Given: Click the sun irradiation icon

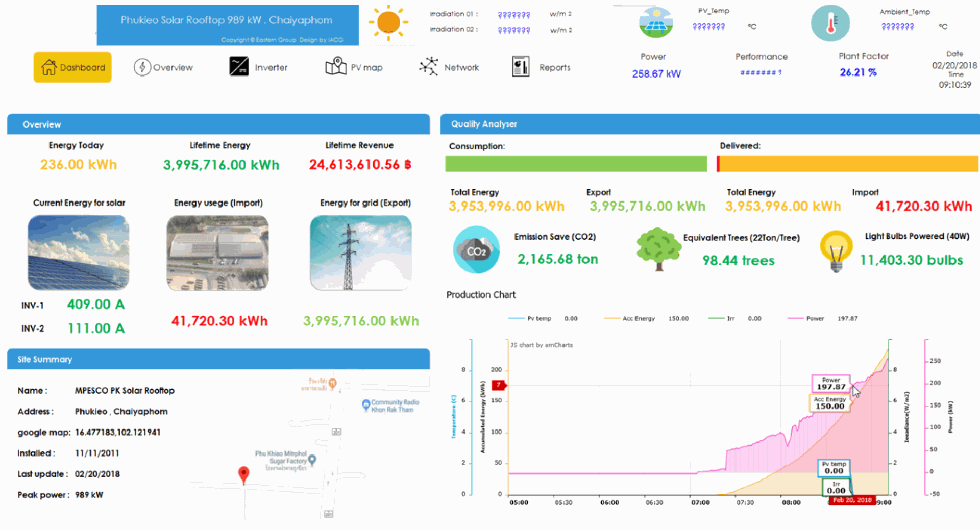Looking at the screenshot, I should coord(388,23).
